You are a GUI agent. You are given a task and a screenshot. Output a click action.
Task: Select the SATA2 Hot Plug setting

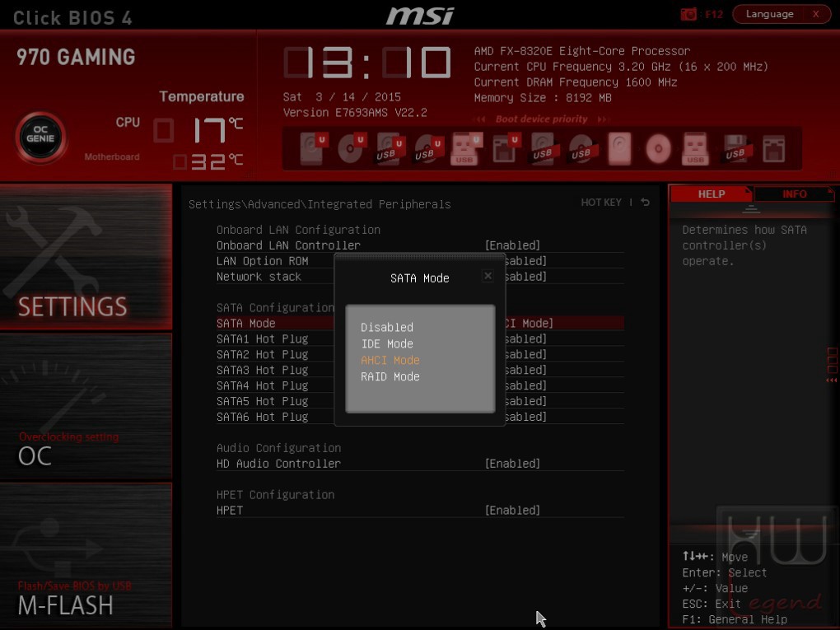pos(263,354)
